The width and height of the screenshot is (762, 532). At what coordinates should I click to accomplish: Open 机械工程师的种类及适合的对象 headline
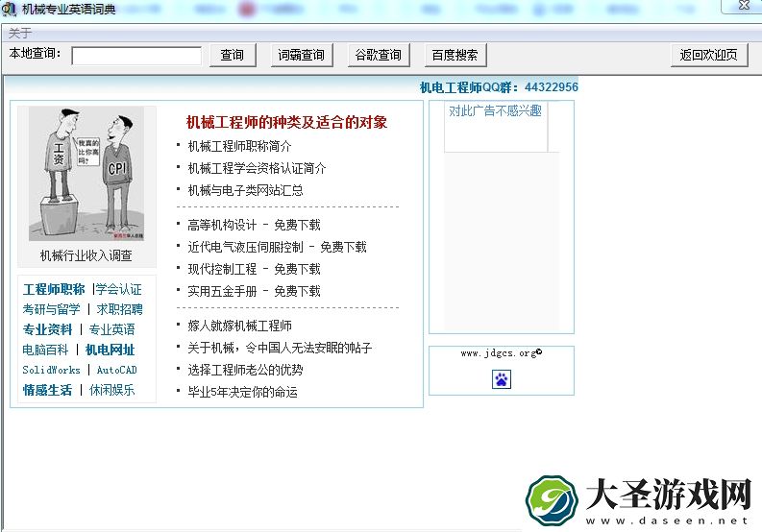click(x=286, y=122)
